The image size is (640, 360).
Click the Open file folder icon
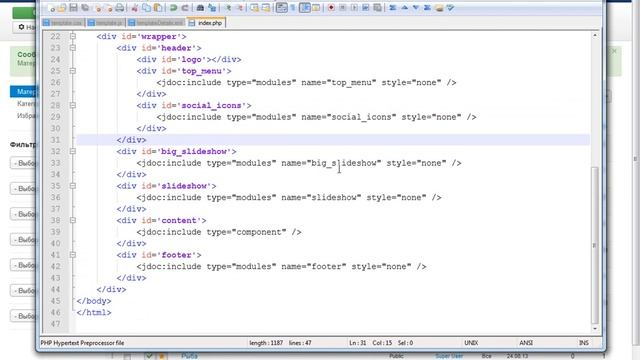click(62, 8)
